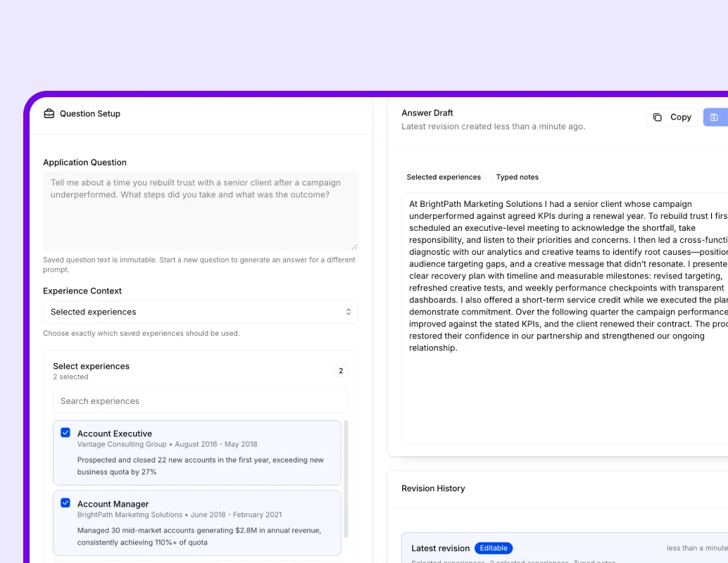This screenshot has width=728, height=563.
Task: Select the Typed notes tag
Action: (x=517, y=177)
